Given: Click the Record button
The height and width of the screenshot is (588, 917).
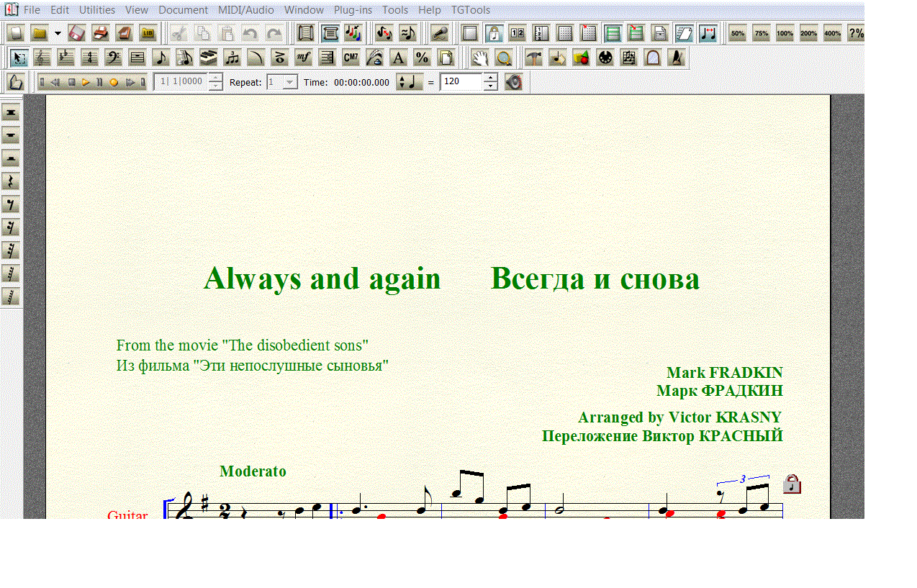Looking at the screenshot, I should tap(114, 82).
